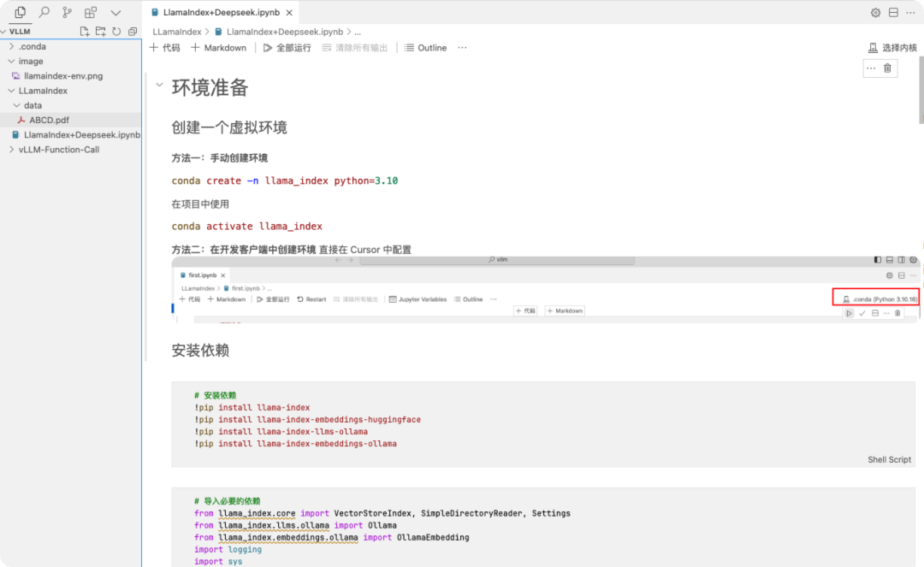Click the 'import logging' line
The width and height of the screenshot is (924, 567).
228,549
